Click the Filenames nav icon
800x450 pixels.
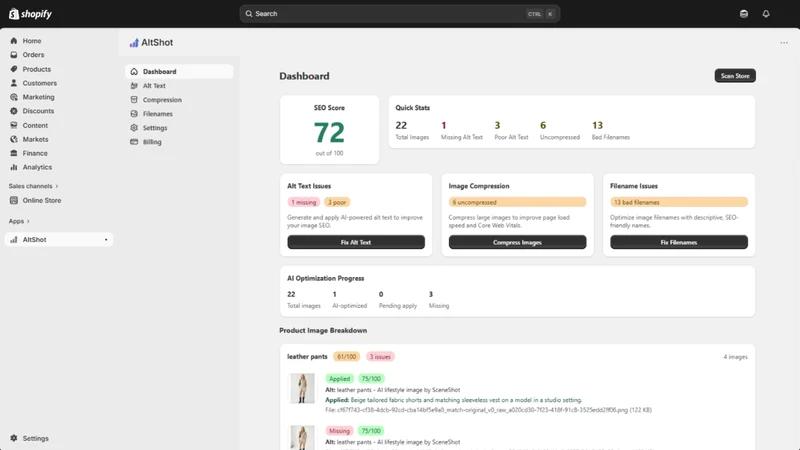[x=134, y=114]
